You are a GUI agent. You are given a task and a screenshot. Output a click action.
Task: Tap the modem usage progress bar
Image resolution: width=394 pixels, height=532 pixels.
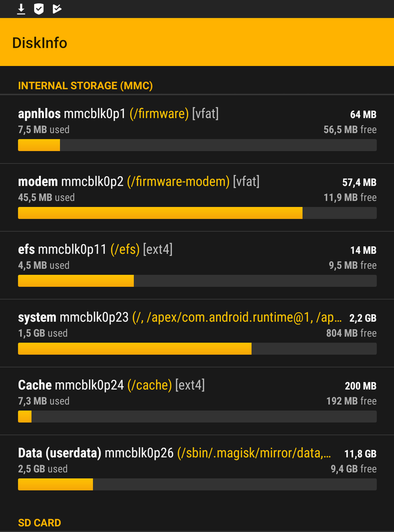coord(197,213)
